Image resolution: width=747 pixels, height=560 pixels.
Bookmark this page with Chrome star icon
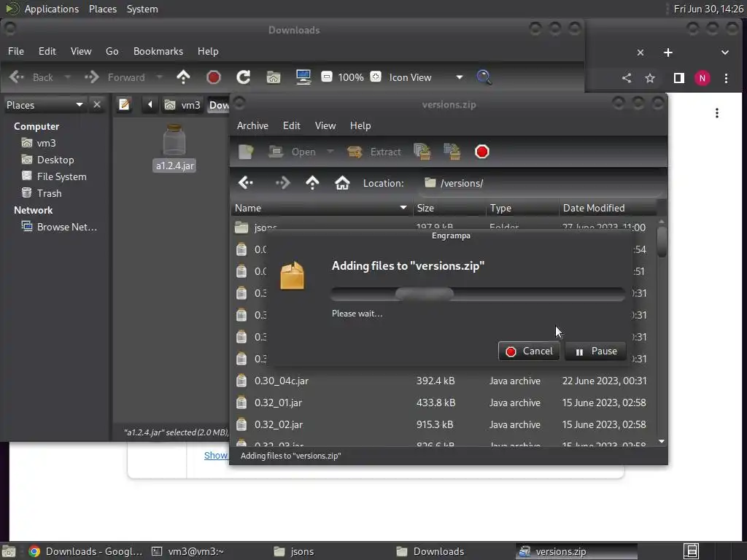(650, 78)
